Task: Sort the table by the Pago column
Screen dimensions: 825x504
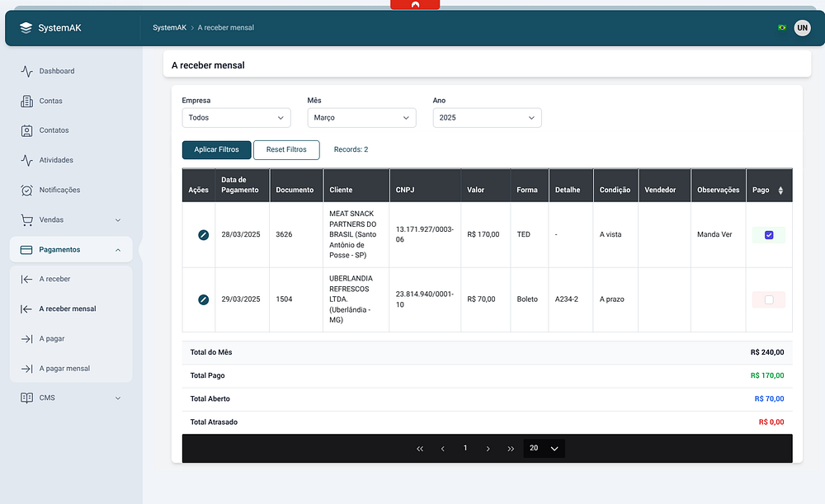Action: (x=780, y=191)
